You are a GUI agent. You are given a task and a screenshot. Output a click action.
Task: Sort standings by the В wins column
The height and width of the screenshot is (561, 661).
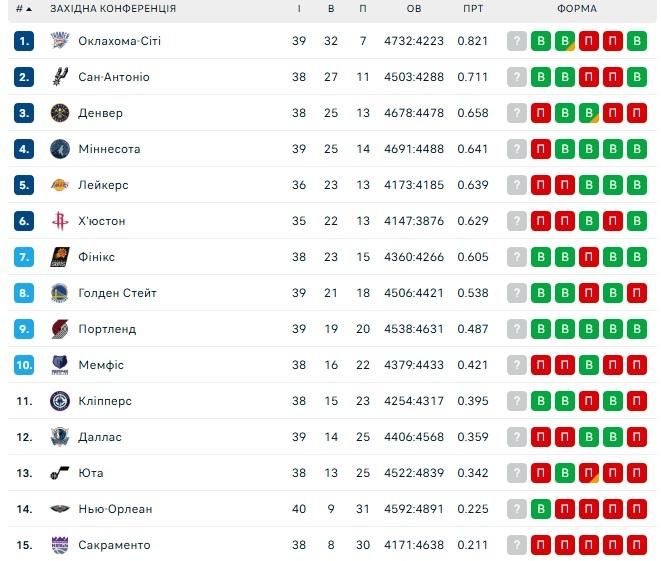(x=331, y=9)
